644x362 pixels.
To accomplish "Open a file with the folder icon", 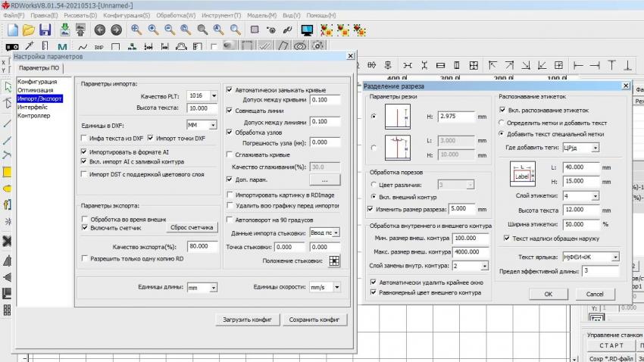I will click(29, 30).
